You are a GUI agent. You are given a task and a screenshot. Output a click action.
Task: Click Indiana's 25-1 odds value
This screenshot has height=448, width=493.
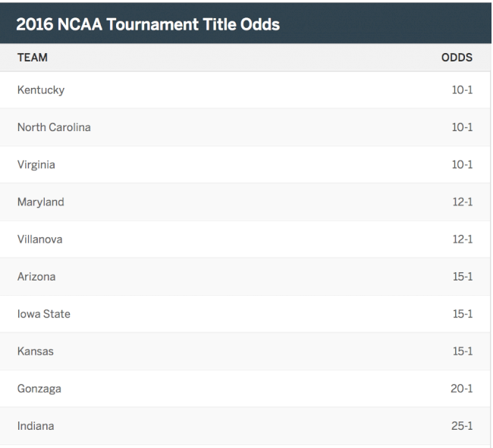(x=462, y=426)
